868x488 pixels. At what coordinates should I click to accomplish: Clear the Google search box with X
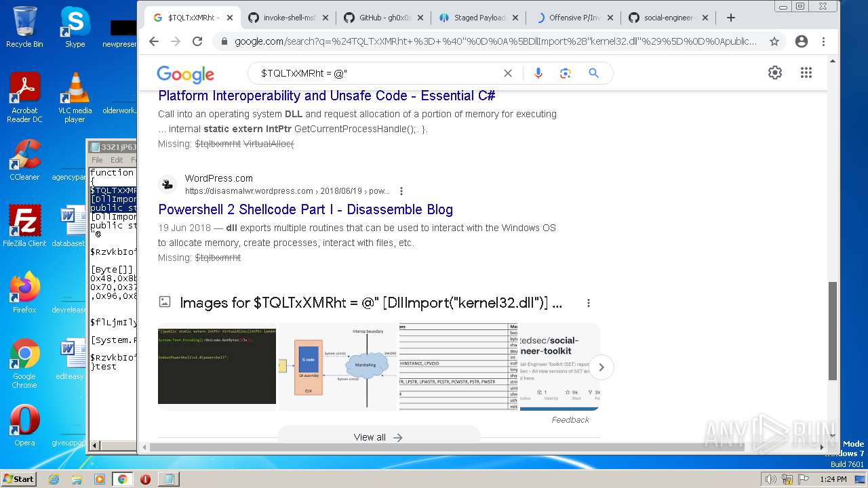tap(507, 73)
